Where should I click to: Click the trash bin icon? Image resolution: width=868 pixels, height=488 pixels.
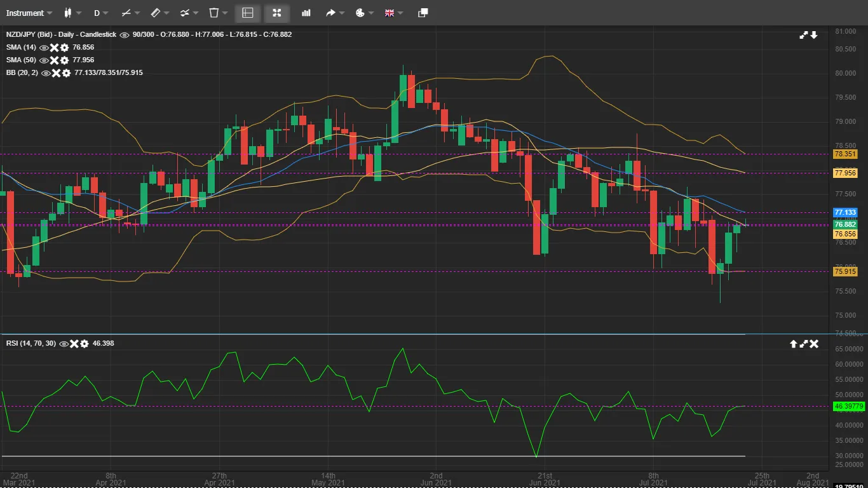pos(214,13)
